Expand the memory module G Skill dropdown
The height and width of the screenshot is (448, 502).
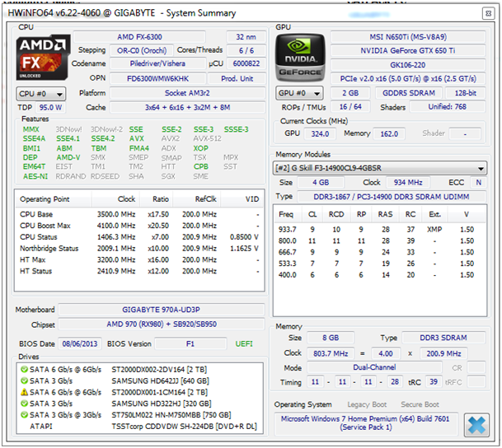point(380,168)
